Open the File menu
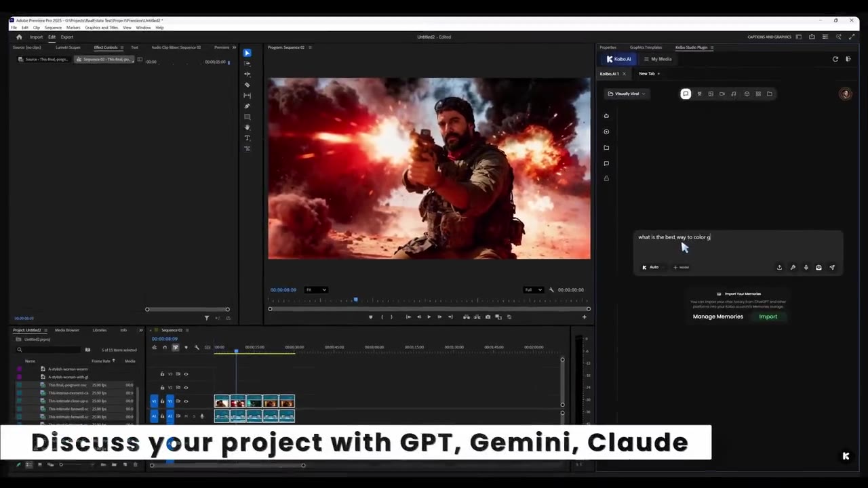Image resolution: width=868 pixels, height=488 pixels. tap(14, 28)
